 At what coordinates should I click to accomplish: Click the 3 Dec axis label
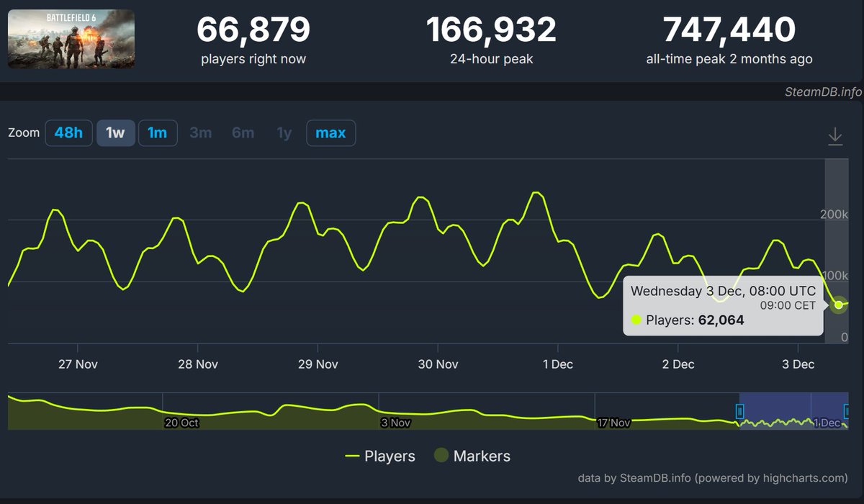[798, 364]
